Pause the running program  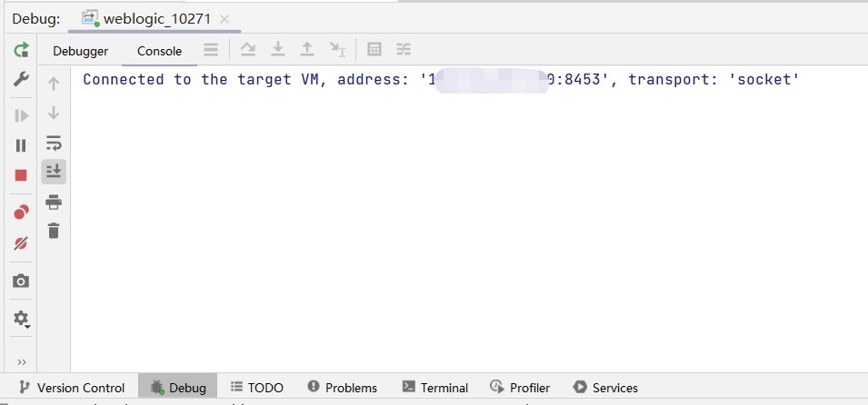click(21, 145)
